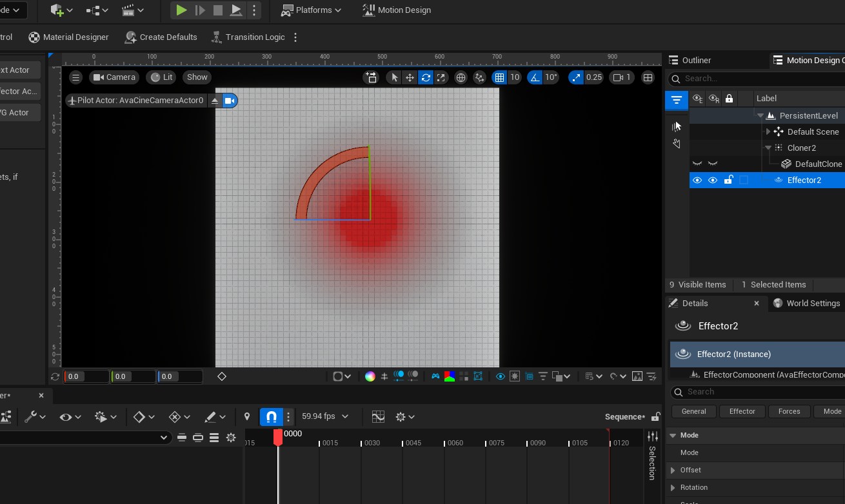This screenshot has width=845, height=504.
Task: Tick the Effector2 row checkbox
Action: [744, 180]
